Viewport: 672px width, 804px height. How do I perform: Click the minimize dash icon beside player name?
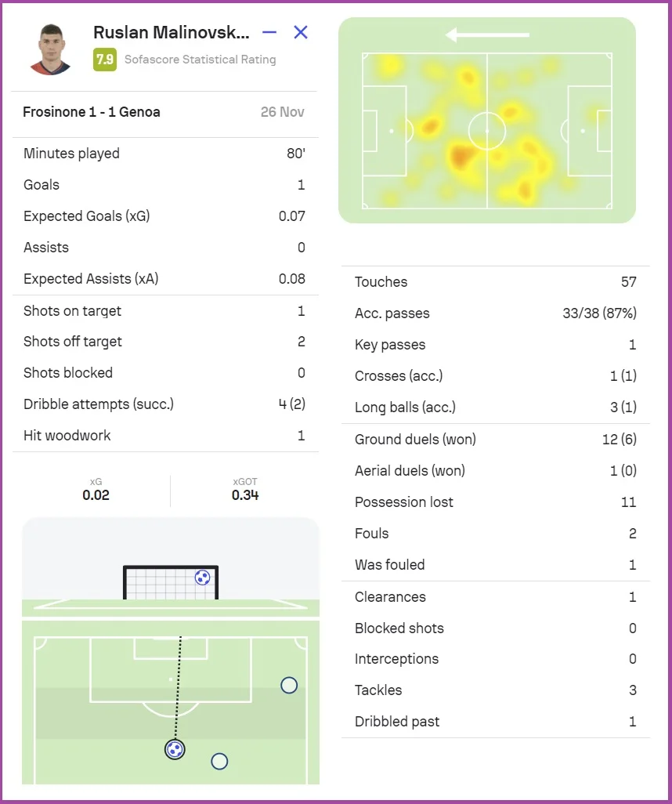[269, 32]
